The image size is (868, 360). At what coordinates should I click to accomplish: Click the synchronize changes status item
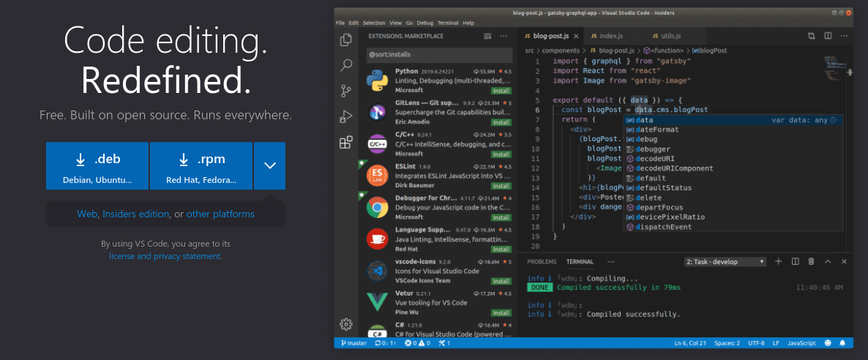coord(385,343)
